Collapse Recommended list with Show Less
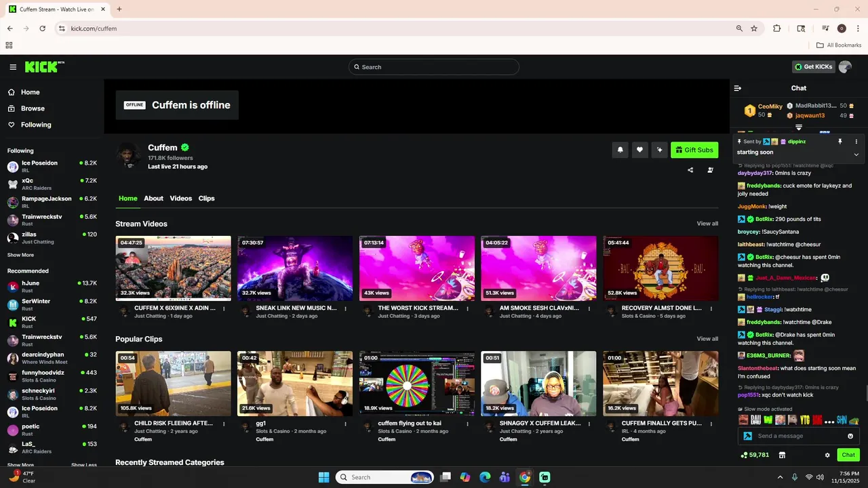 tap(84, 465)
